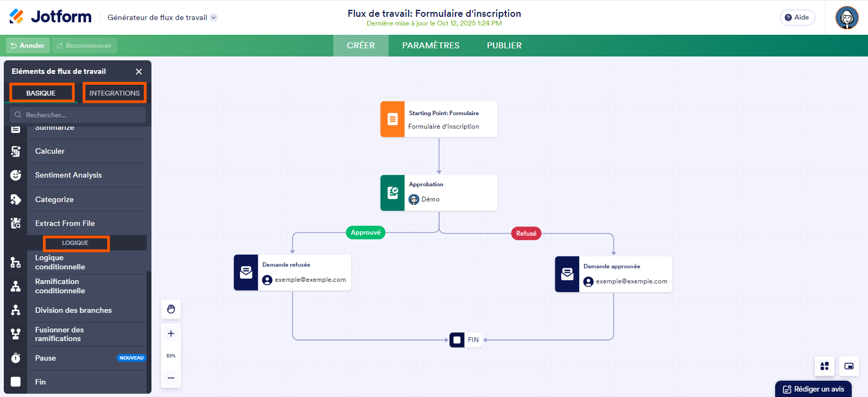868x397 pixels.
Task: Click the Extract From File icon
Action: pos(16,223)
